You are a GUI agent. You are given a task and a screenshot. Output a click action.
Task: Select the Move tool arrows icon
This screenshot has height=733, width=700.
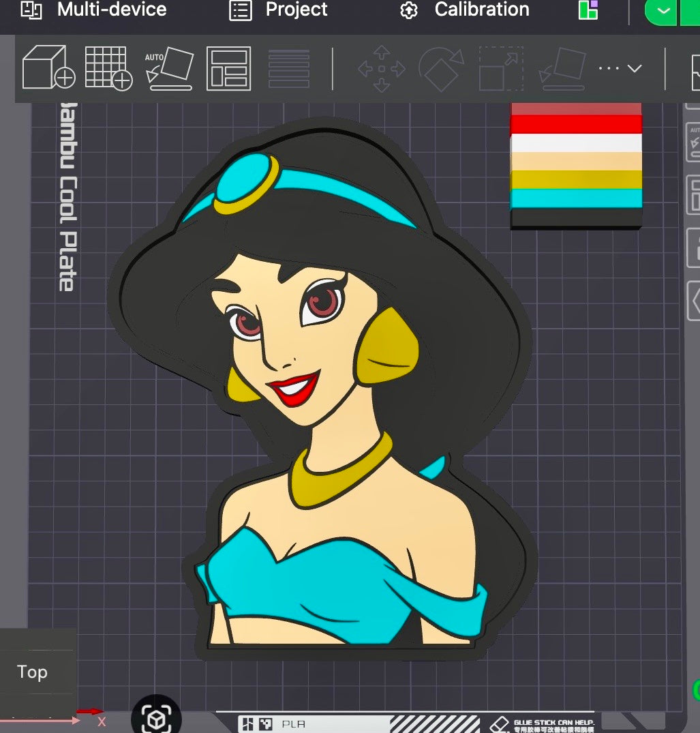point(381,68)
